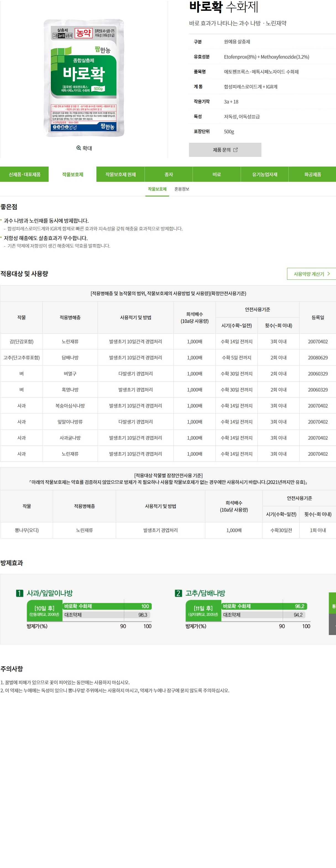Click the 제품 문의 button
336x868 pixels.
pos(225,150)
